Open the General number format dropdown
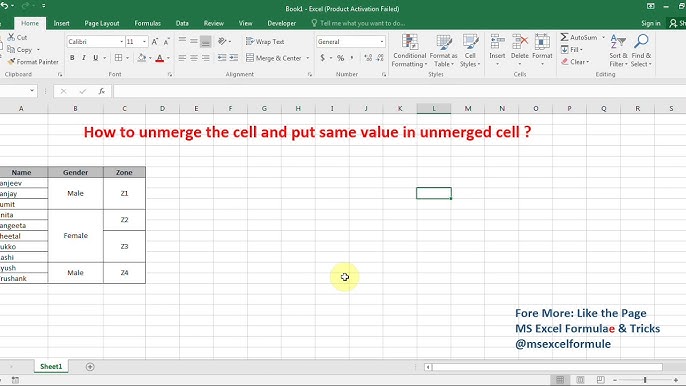This screenshot has width=686, height=386. pyautogui.click(x=382, y=42)
